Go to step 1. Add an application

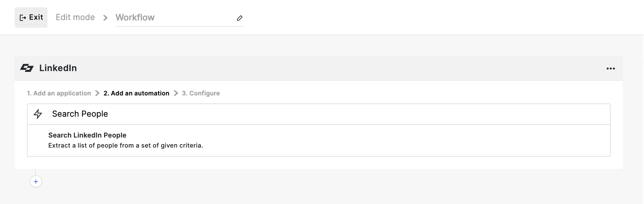(59, 93)
